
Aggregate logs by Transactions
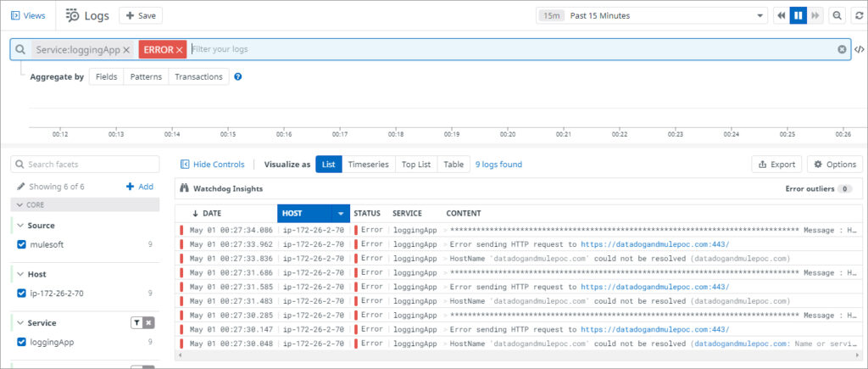point(198,77)
